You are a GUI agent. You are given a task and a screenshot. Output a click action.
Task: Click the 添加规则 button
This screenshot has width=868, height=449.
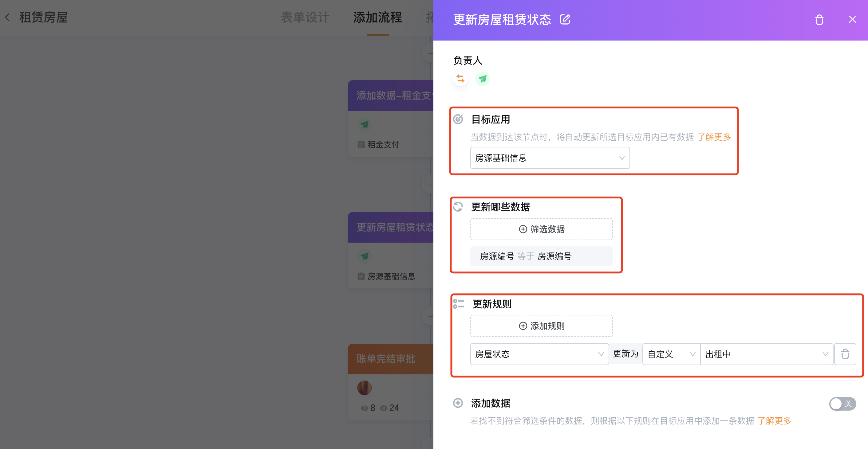coord(541,326)
